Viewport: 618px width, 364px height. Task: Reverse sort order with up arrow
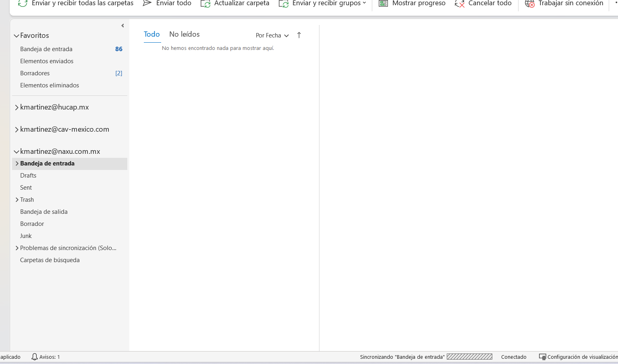point(299,35)
